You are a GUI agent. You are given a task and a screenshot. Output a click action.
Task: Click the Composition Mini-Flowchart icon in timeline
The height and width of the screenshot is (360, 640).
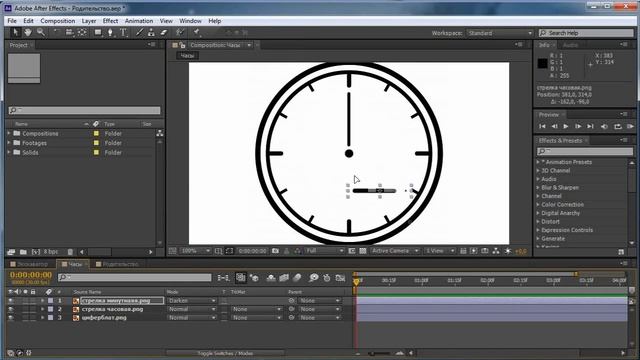pyautogui.click(x=223, y=278)
